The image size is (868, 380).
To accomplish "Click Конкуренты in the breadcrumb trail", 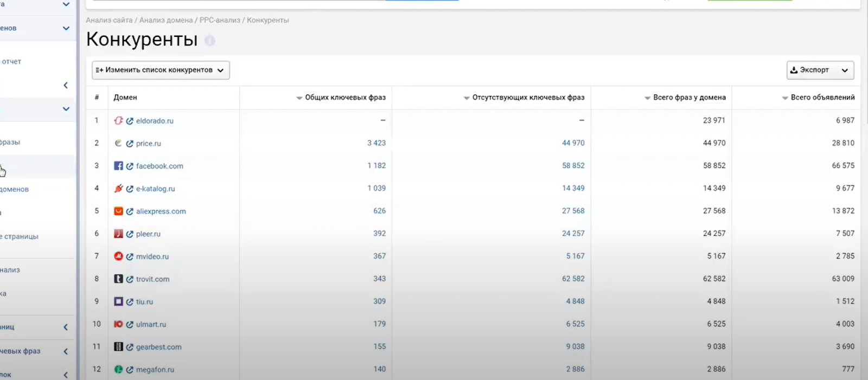I will [x=268, y=20].
